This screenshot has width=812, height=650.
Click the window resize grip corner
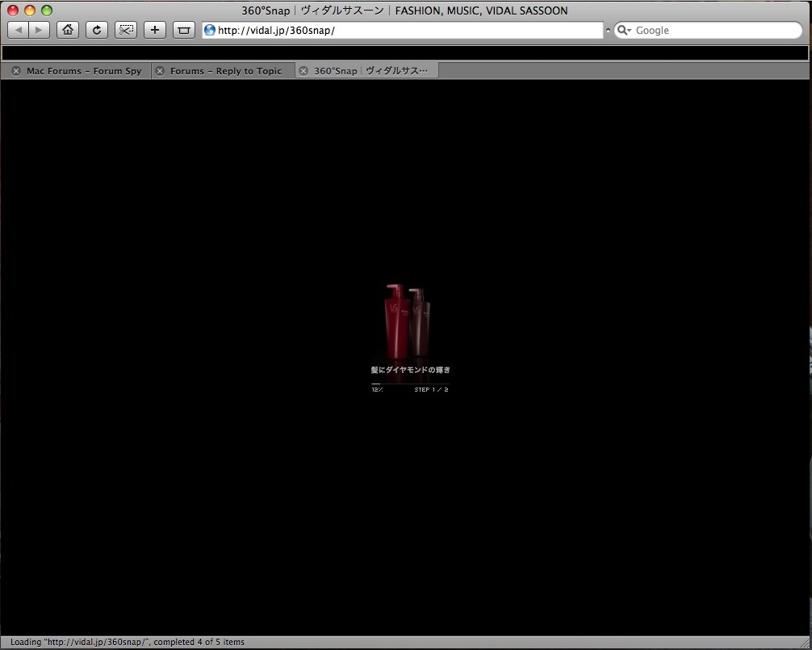[804, 643]
